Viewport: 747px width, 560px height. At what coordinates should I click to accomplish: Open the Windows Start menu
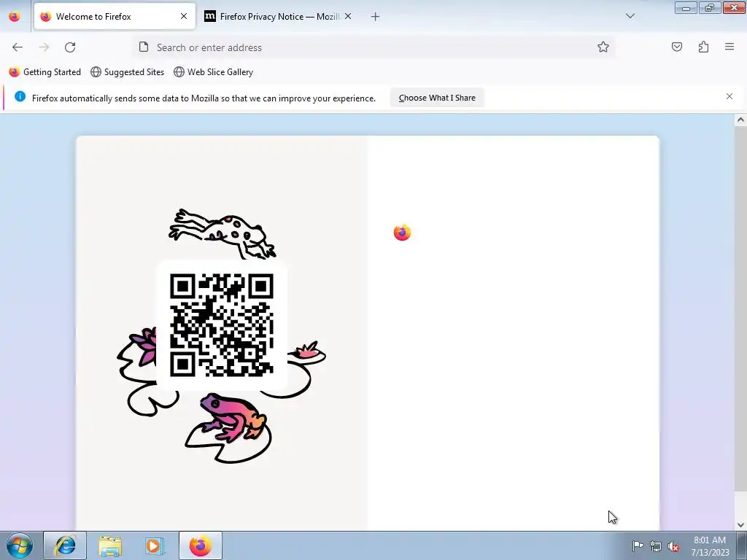tap(20, 545)
